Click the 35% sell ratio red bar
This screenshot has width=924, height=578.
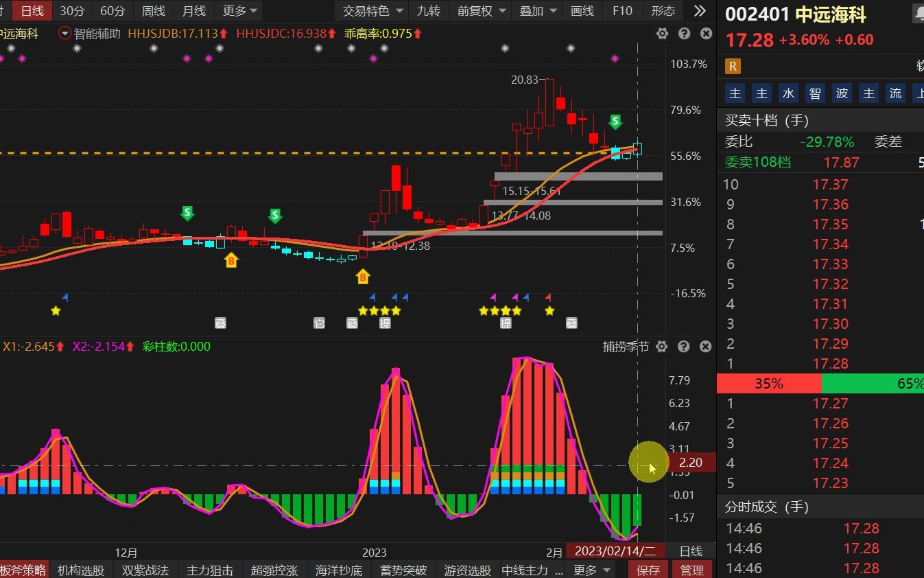click(769, 384)
